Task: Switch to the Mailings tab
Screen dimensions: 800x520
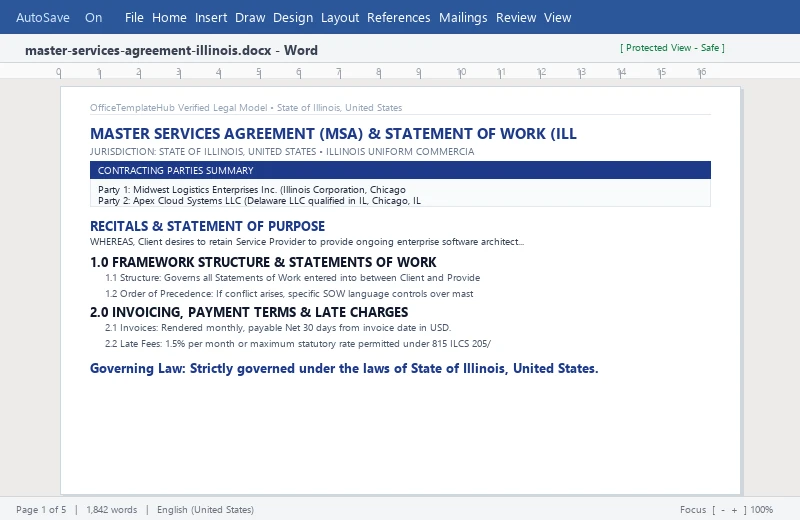Action: (x=463, y=17)
